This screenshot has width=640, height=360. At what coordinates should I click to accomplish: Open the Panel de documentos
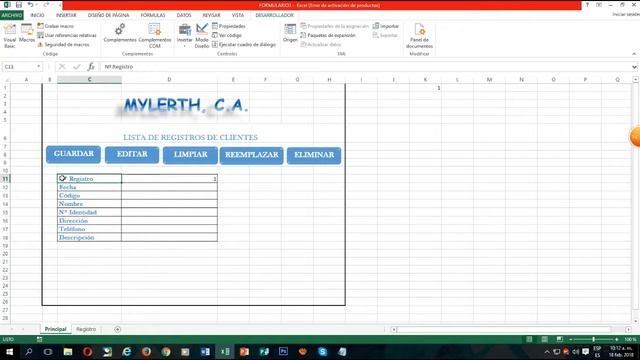419,36
